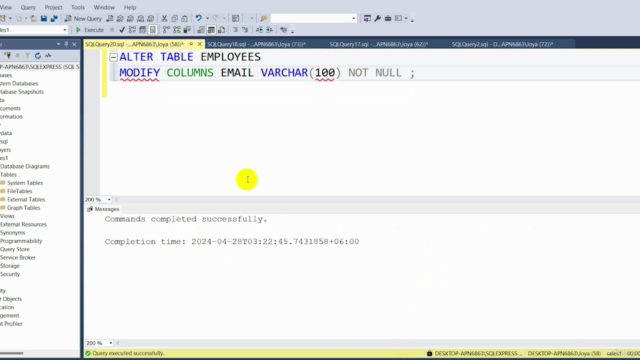Open the editor 200 % zoom dropdown
The image size is (640, 360).
tap(109, 200)
